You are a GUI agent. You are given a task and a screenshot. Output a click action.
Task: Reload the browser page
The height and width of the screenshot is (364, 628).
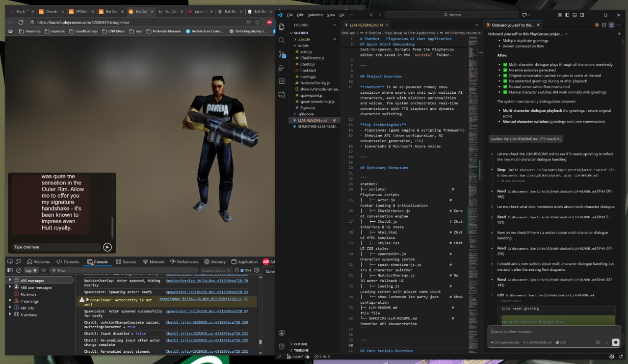click(21, 22)
